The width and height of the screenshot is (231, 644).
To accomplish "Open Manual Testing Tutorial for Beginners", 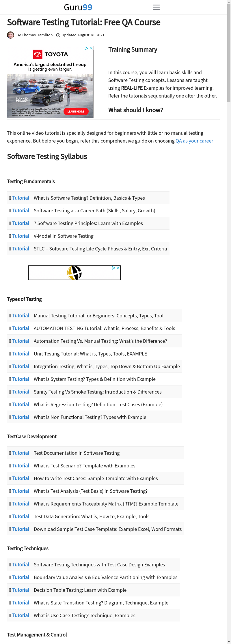I will click(98, 316).
